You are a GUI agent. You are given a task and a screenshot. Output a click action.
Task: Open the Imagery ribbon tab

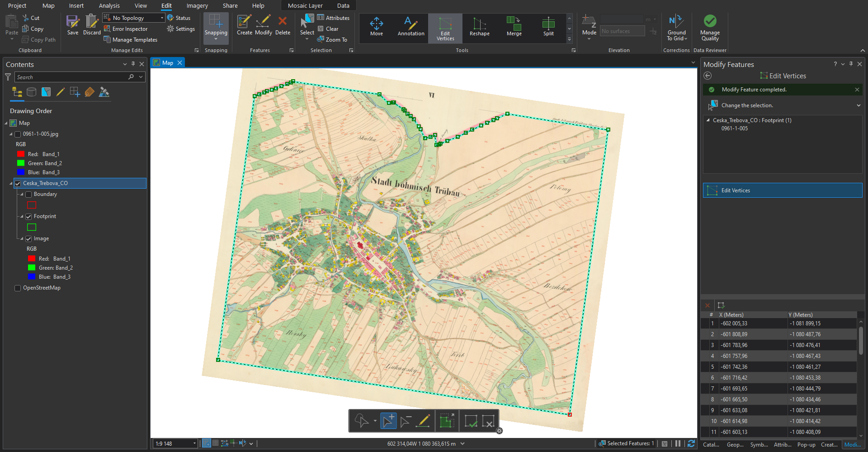pyautogui.click(x=197, y=6)
